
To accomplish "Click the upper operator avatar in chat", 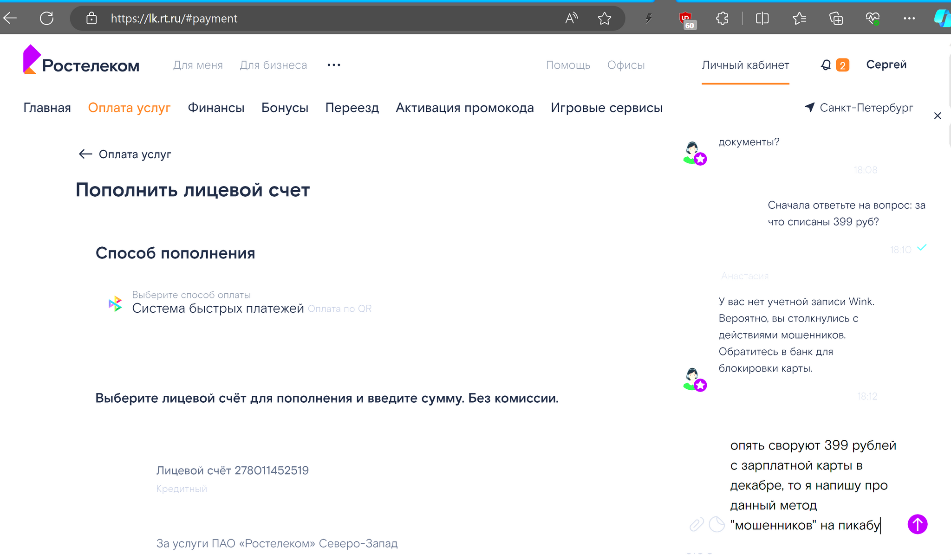I will click(695, 153).
